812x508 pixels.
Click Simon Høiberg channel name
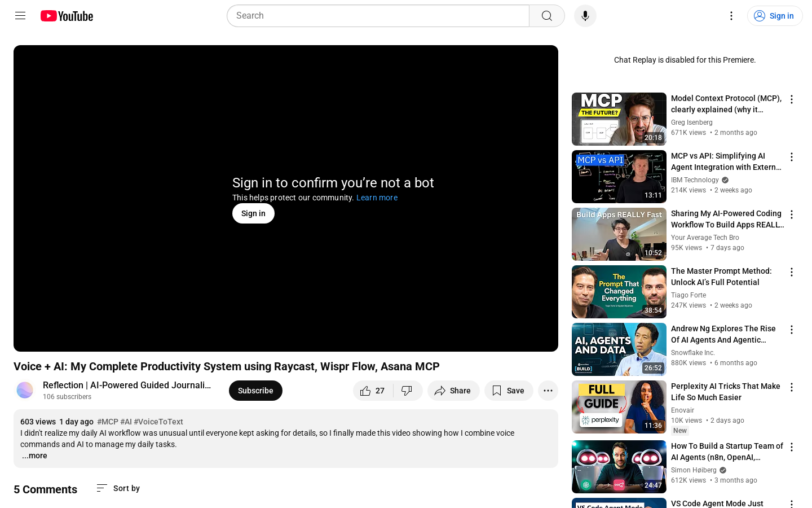point(694,470)
